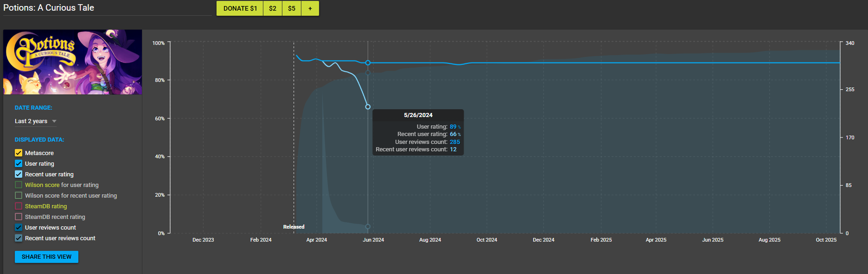Uncheck User reviews count checkbox
This screenshot has height=274, width=868.
pos(19,227)
